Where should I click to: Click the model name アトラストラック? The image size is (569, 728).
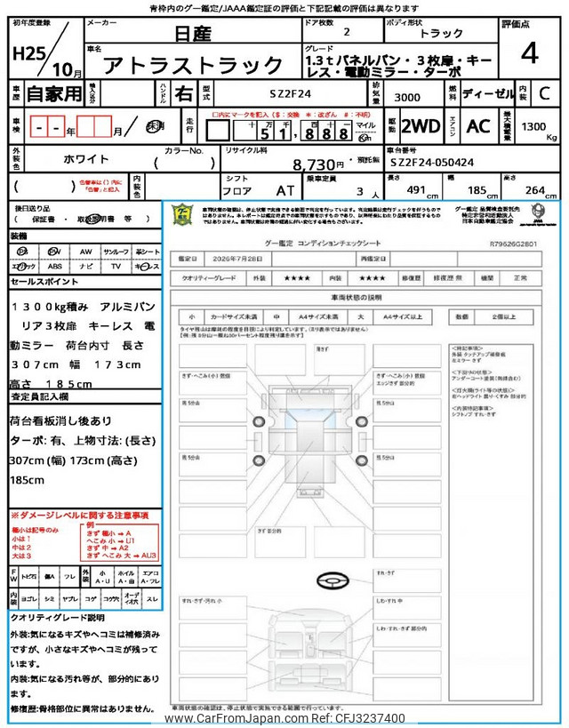pos(193,65)
